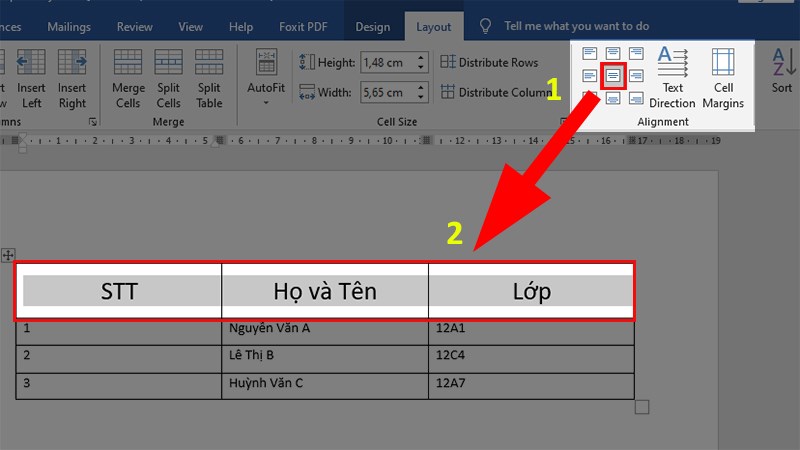Click Split Table
This screenshot has width=800, height=450.
(209, 79)
